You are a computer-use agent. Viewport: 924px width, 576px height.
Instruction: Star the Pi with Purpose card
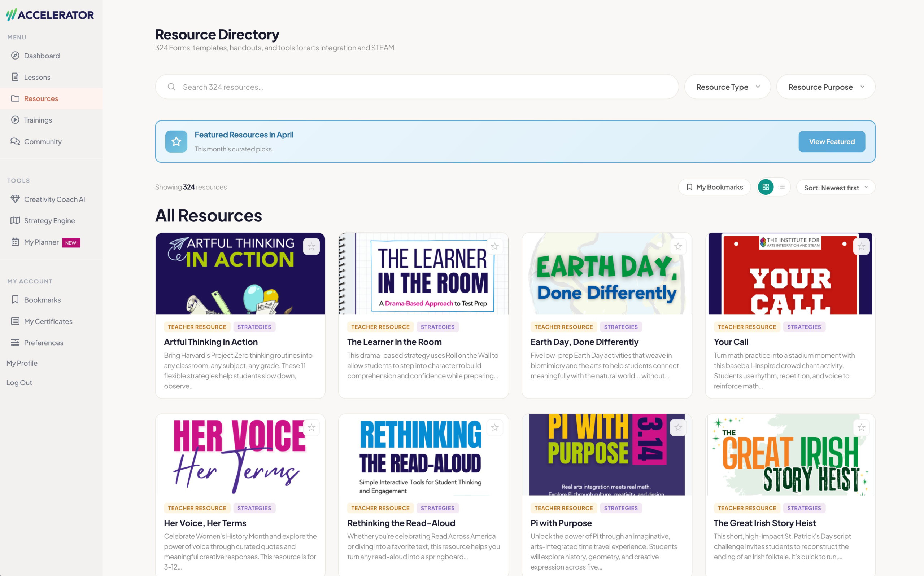click(x=678, y=427)
